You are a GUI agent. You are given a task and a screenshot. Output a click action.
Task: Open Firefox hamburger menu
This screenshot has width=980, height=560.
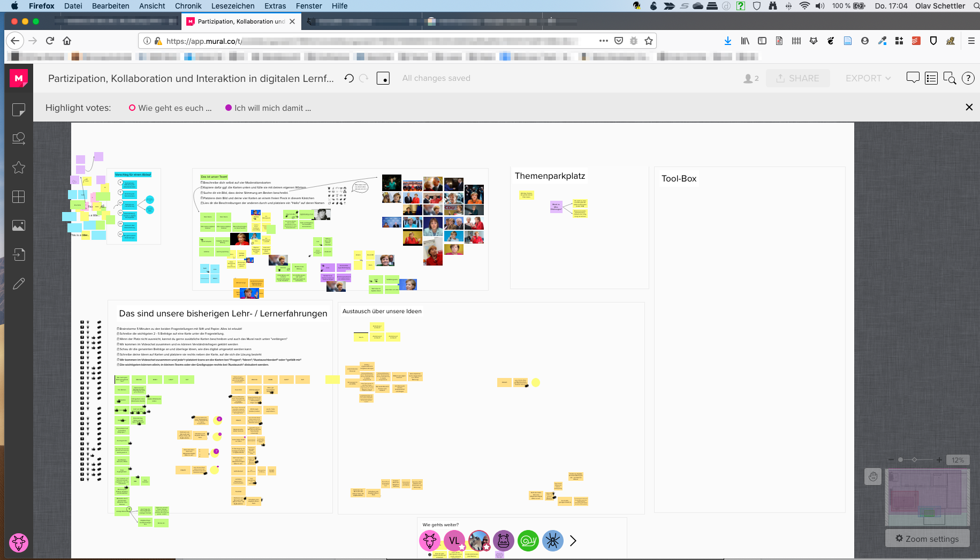[x=971, y=41]
